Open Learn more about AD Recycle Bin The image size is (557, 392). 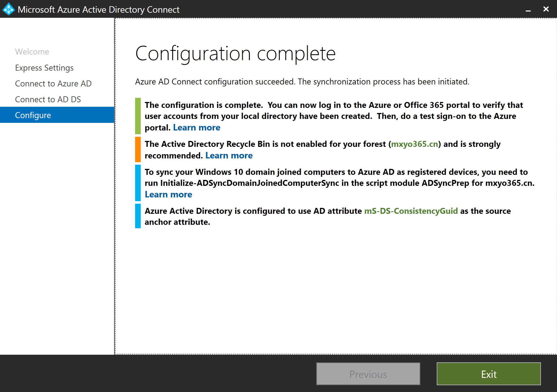coord(229,156)
